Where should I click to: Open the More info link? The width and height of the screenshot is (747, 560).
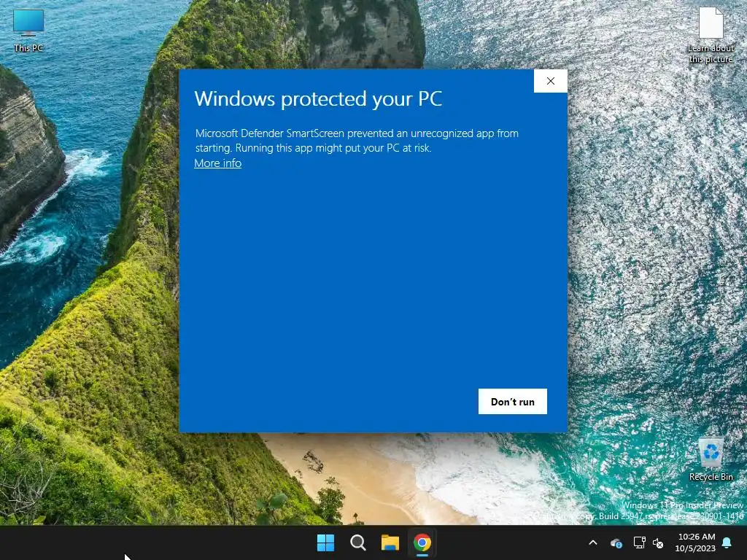(217, 163)
